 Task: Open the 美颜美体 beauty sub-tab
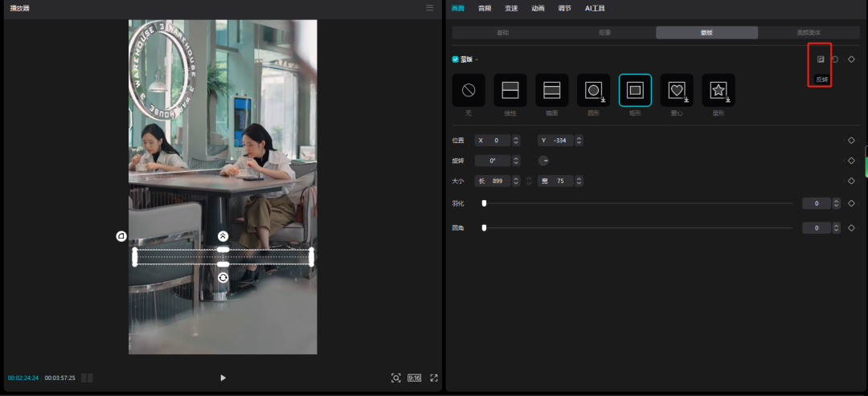pos(809,33)
